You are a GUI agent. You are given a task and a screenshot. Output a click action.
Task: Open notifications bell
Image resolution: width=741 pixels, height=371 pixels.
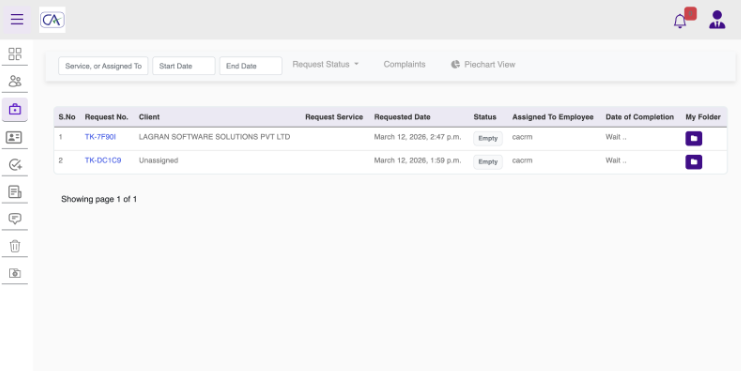click(680, 21)
